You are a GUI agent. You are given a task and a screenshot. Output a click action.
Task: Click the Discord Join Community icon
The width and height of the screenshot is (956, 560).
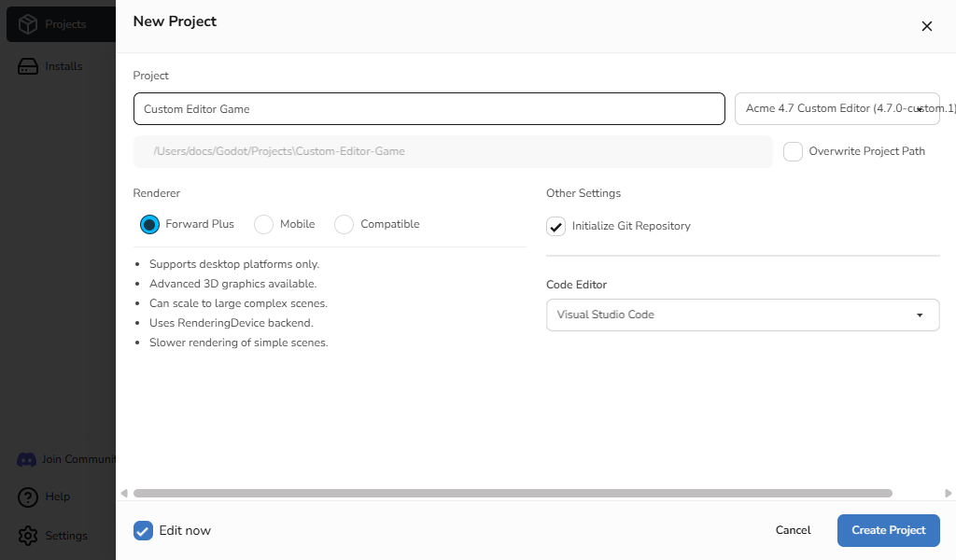[26, 459]
